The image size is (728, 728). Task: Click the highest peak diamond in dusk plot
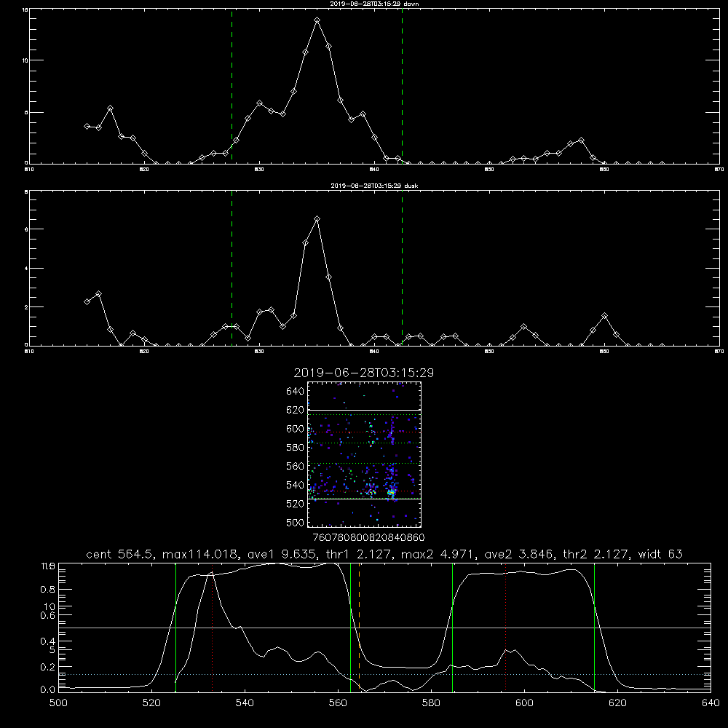point(317,218)
